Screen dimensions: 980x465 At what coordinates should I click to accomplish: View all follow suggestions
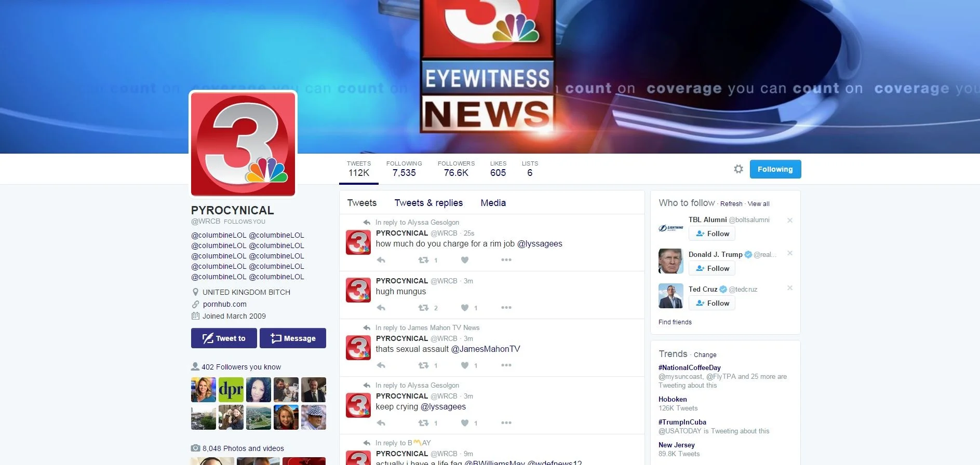pyautogui.click(x=758, y=204)
